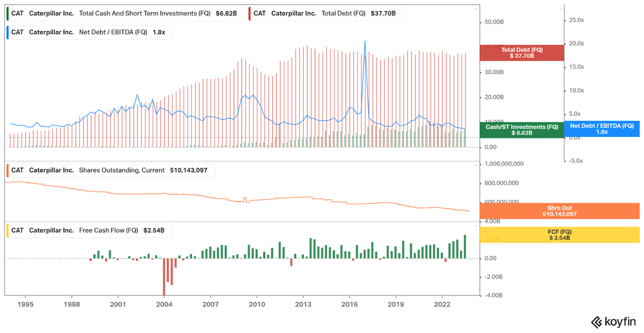Click the yellow FCF axis value tag
This screenshot has width=644, height=333.
pos(559,234)
